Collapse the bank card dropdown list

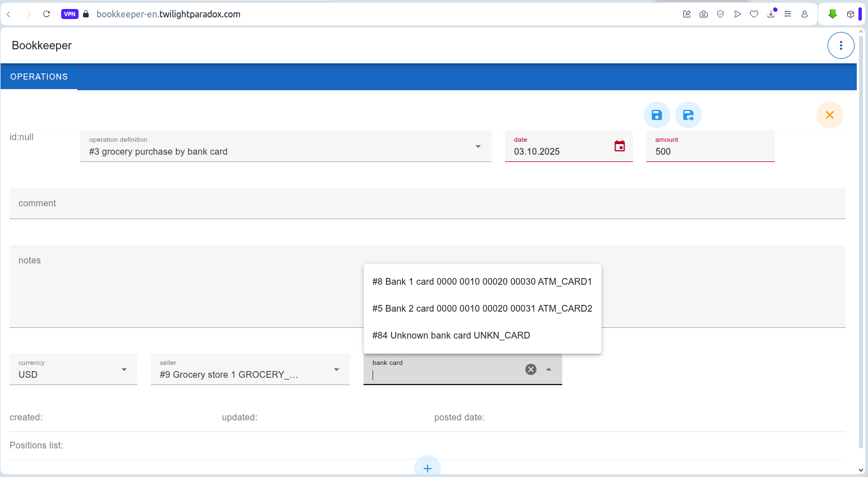[549, 369]
